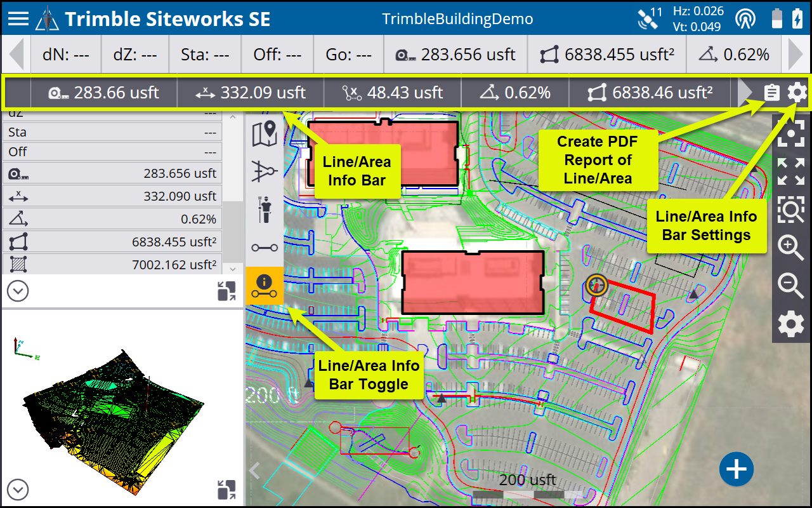Select the 283.656 usft length in the top bar
The height and width of the screenshot is (508, 812).
tap(455, 55)
